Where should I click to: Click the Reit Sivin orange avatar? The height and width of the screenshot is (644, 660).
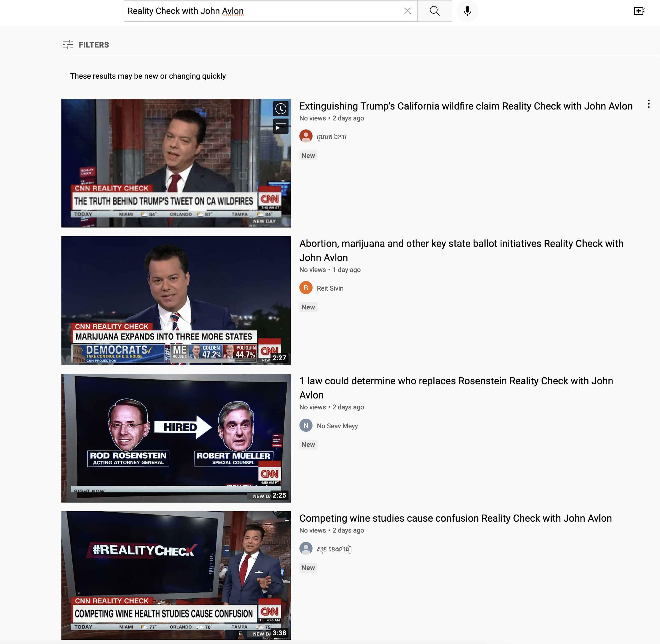coord(306,288)
